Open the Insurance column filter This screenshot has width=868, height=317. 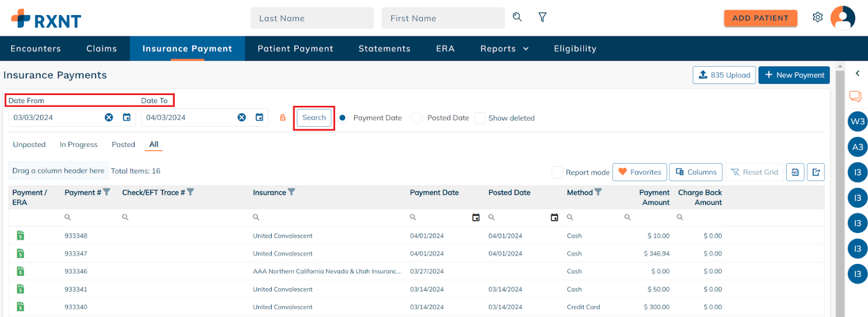pyautogui.click(x=291, y=192)
